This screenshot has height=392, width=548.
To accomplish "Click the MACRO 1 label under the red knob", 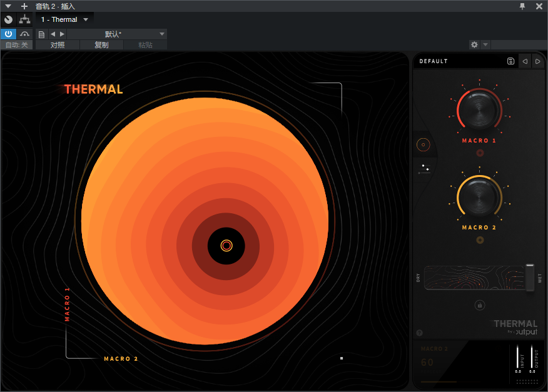I will pyautogui.click(x=479, y=141).
